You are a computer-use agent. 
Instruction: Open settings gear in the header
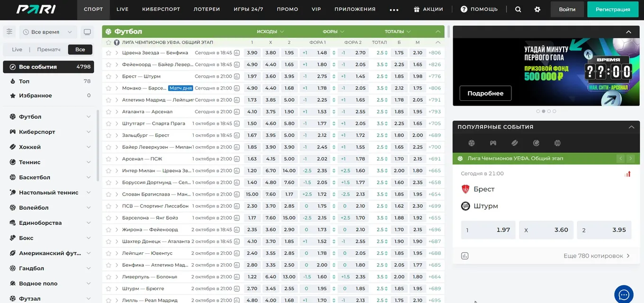(537, 9)
